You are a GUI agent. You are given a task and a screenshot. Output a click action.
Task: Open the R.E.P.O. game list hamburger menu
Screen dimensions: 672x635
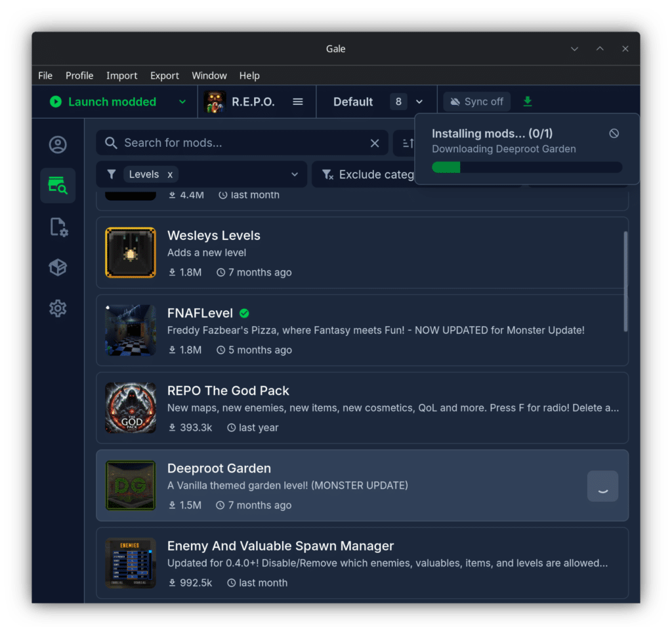pyautogui.click(x=298, y=102)
